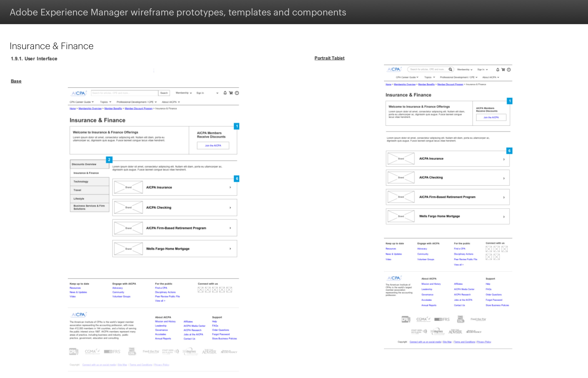This screenshot has width=588, height=378.
Task: Click the search input field in Base header
Action: pos(124,93)
